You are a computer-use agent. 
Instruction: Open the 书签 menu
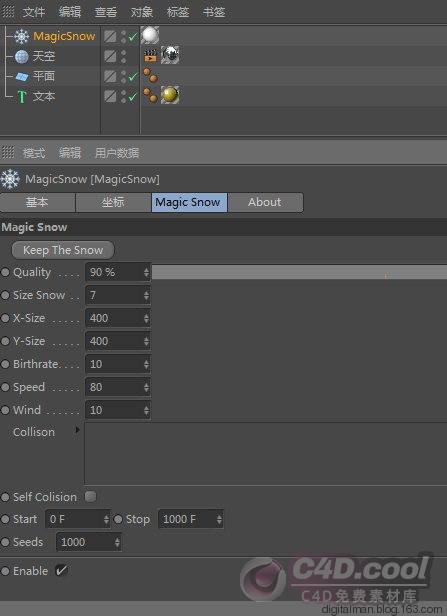coord(214,12)
